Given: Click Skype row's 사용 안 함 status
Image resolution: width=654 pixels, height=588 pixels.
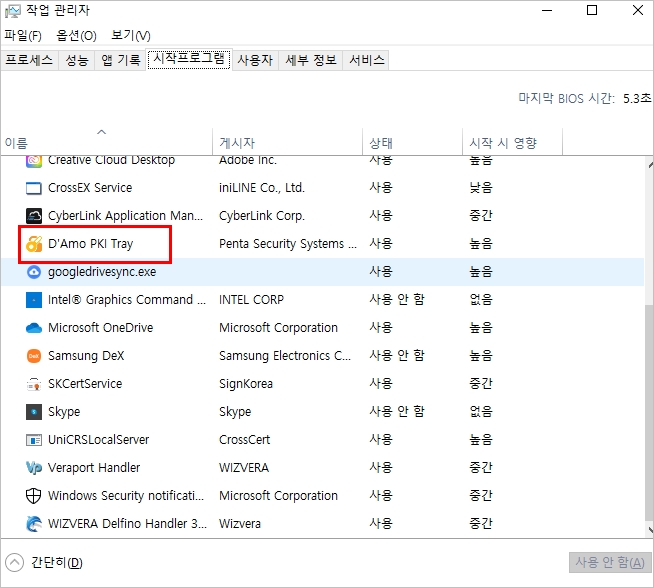Looking at the screenshot, I should point(397,412).
